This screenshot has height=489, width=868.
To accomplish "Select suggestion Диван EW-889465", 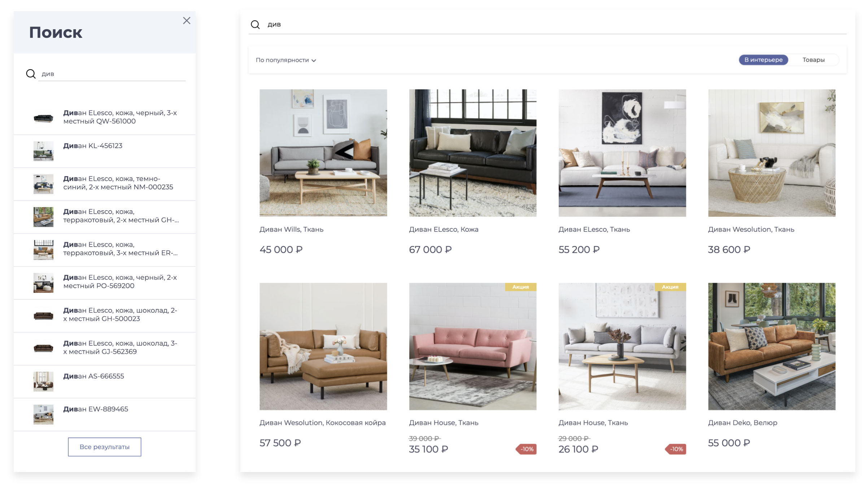I will coord(105,414).
